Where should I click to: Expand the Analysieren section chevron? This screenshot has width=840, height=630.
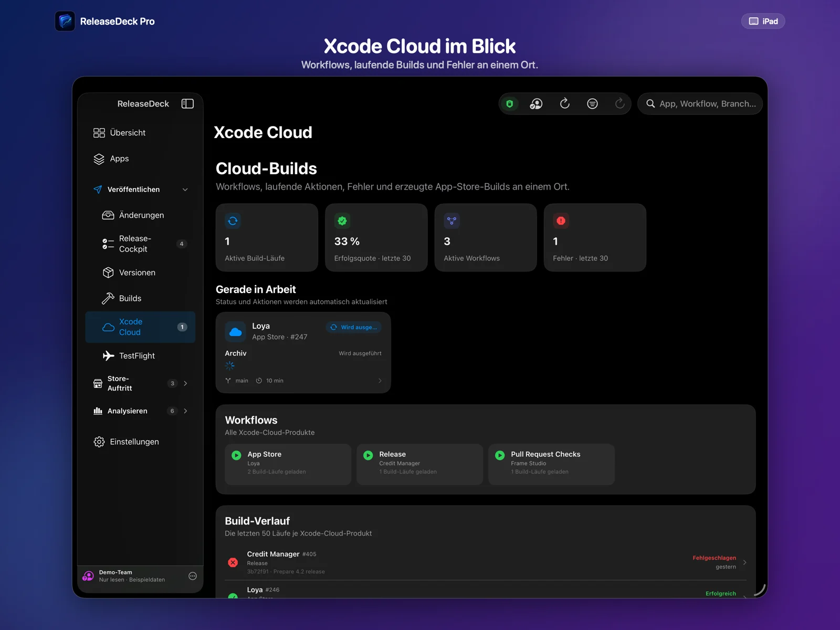[185, 411]
